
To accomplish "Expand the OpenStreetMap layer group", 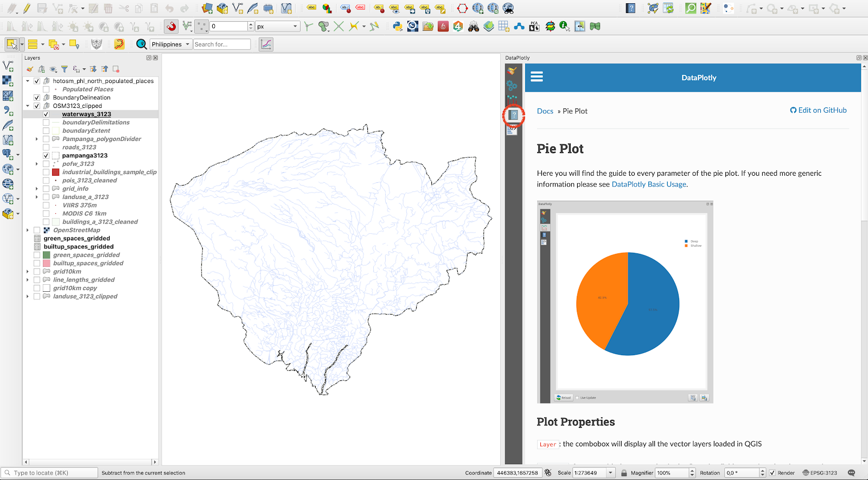I will 28,231.
